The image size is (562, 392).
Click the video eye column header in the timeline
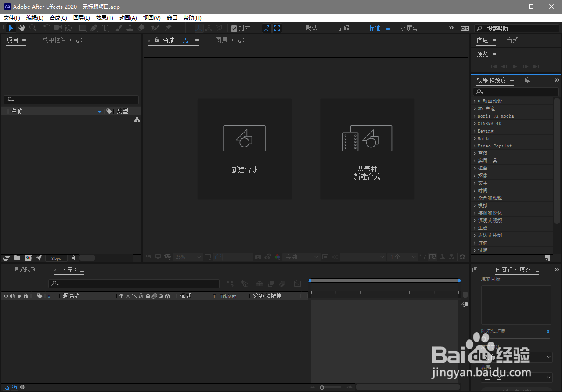pos(6,296)
